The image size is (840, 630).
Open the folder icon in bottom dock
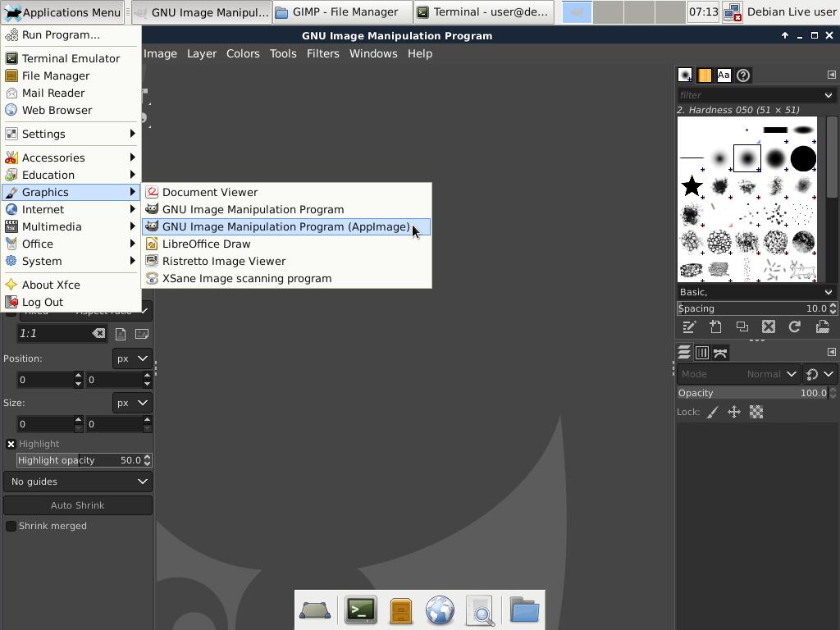point(524,609)
